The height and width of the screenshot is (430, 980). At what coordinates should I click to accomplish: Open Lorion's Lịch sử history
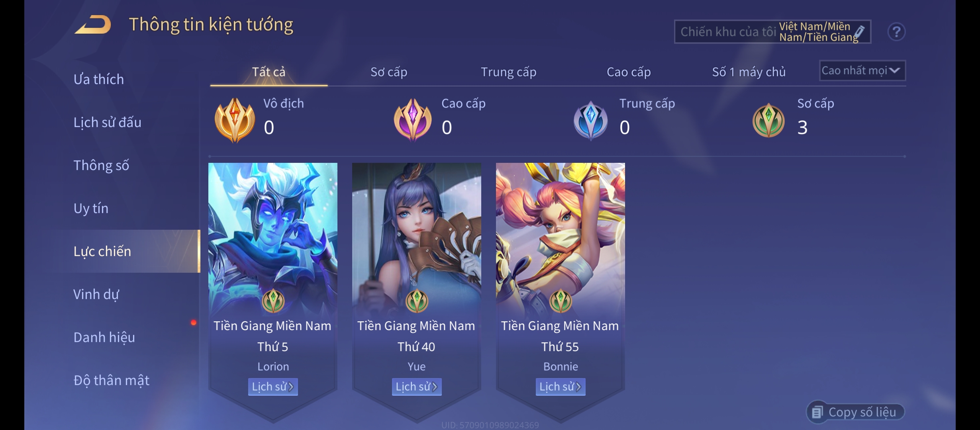[273, 387]
